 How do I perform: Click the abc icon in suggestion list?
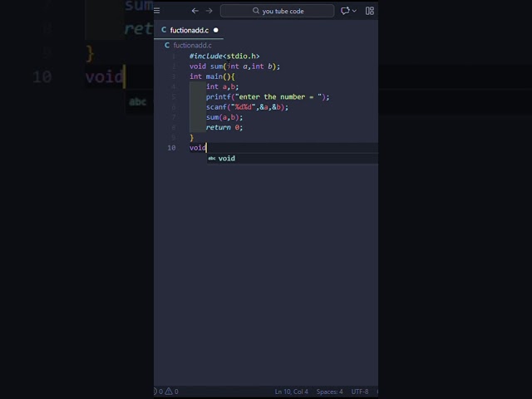click(x=212, y=158)
